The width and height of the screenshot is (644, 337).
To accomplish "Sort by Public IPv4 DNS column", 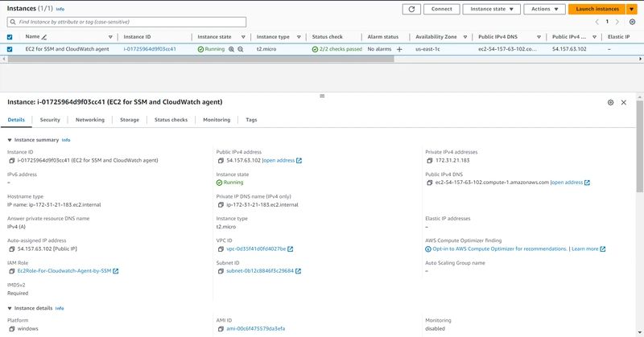I will coord(539,37).
